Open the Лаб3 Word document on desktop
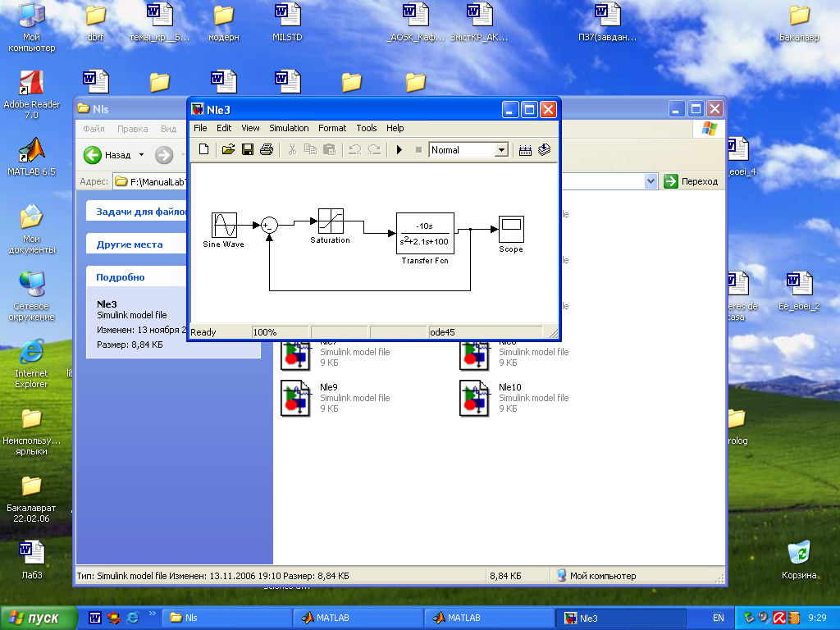The width and height of the screenshot is (840, 630). pos(32,559)
